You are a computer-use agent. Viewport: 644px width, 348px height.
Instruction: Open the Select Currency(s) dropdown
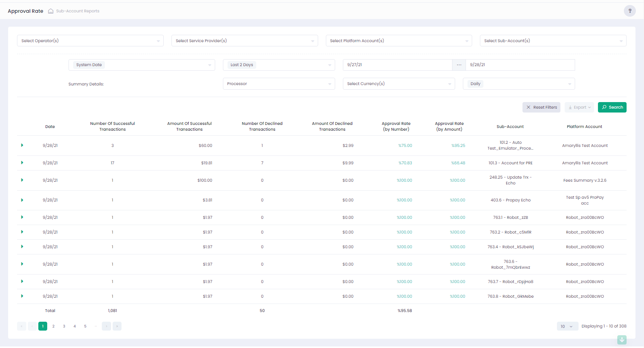tap(399, 84)
